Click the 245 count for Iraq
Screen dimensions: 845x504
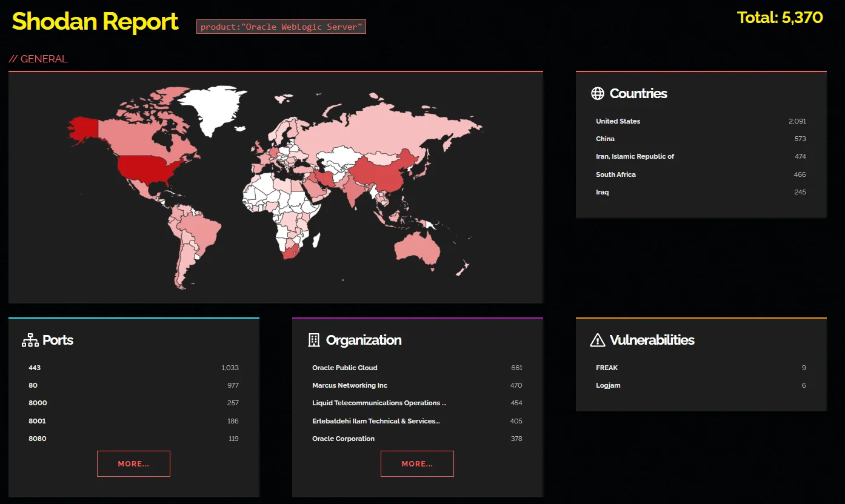pos(800,192)
